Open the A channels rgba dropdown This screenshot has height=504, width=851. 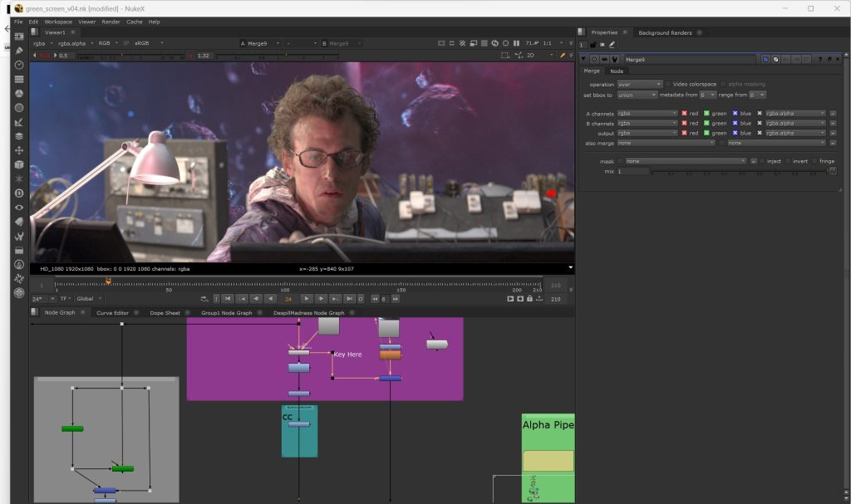(x=647, y=114)
